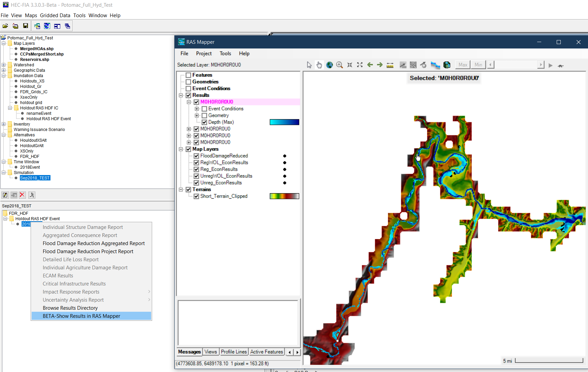
Task: Uncheck the Depth (Max) layer checkbox
Action: (204, 122)
